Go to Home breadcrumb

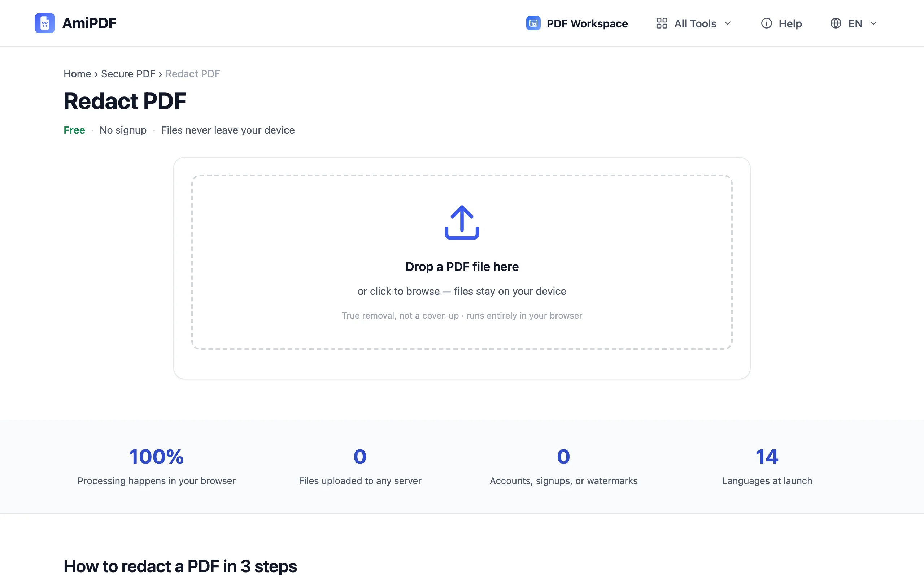tap(77, 74)
